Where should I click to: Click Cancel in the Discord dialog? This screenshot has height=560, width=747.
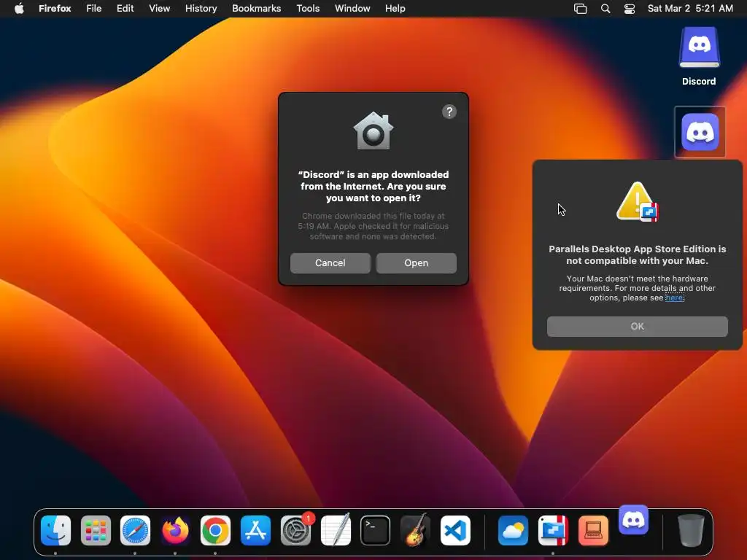(x=330, y=262)
